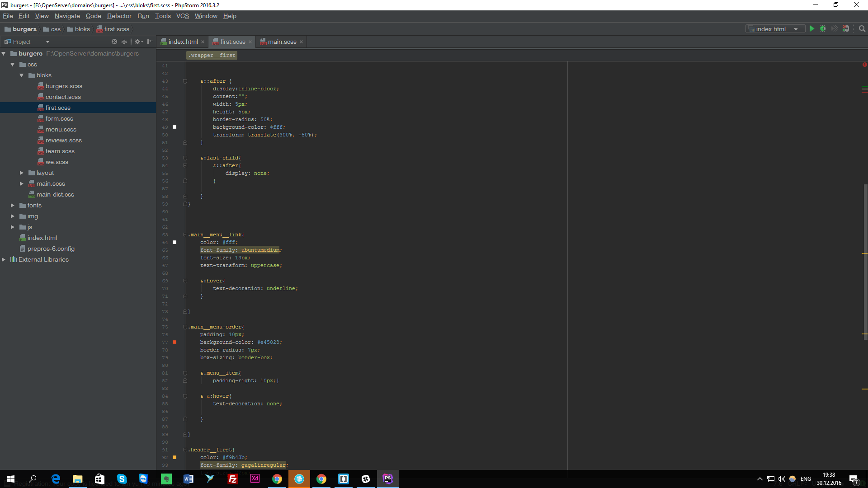Open contact.scss in the tree
This screenshot has height=488, width=868.
(63, 97)
